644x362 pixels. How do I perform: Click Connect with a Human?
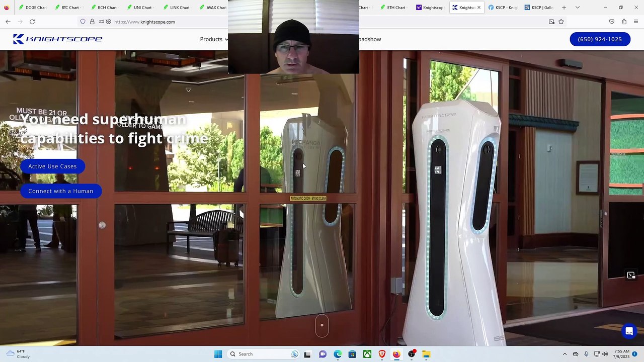61,191
